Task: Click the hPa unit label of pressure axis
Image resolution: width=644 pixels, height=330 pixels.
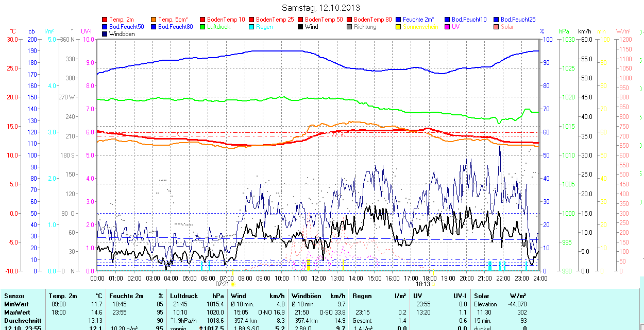Action: click(x=566, y=31)
